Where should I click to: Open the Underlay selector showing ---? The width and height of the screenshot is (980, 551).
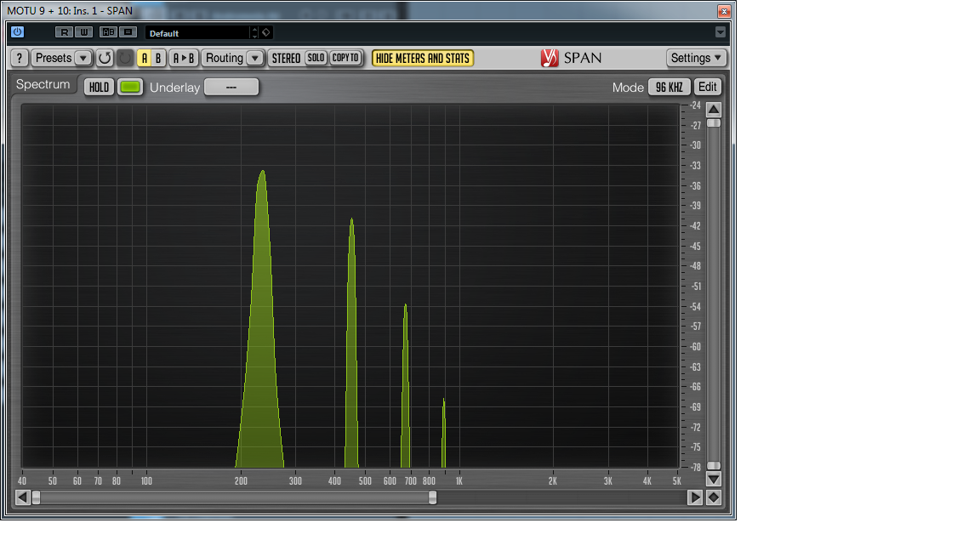point(231,87)
